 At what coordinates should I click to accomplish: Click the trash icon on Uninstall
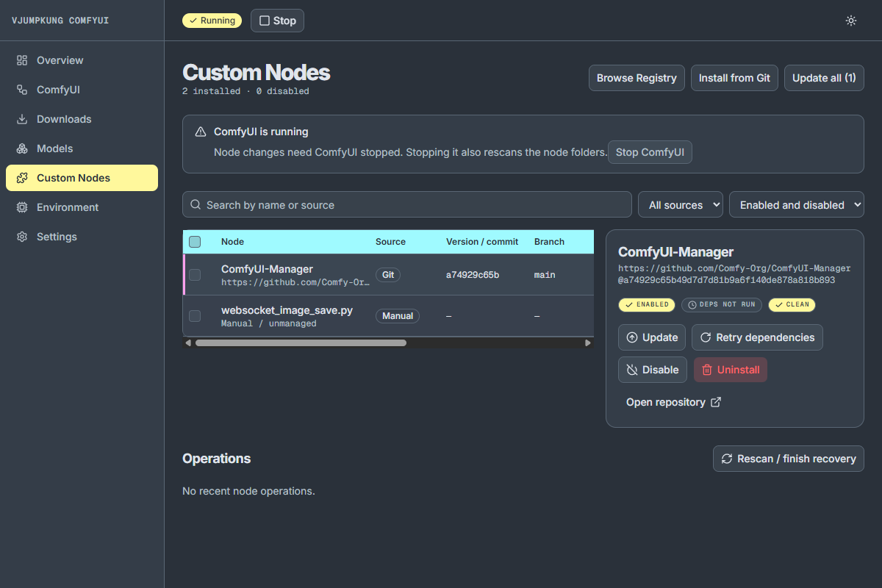coord(707,370)
